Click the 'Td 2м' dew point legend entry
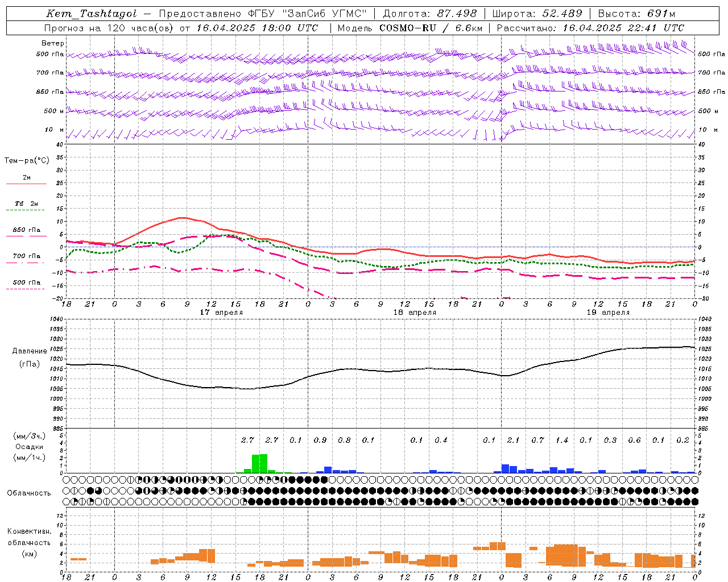The height and width of the screenshot is (582, 728). [x=27, y=203]
